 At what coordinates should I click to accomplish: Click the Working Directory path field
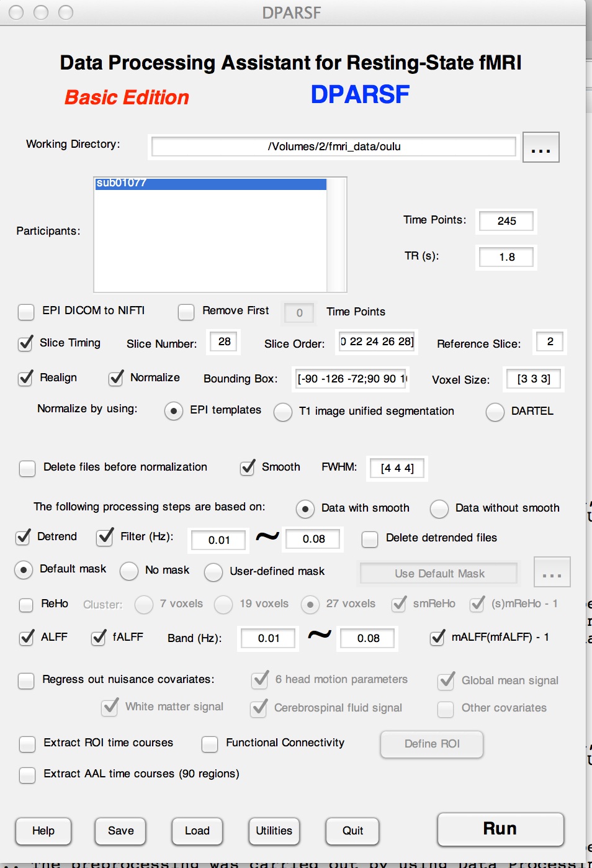tap(334, 147)
